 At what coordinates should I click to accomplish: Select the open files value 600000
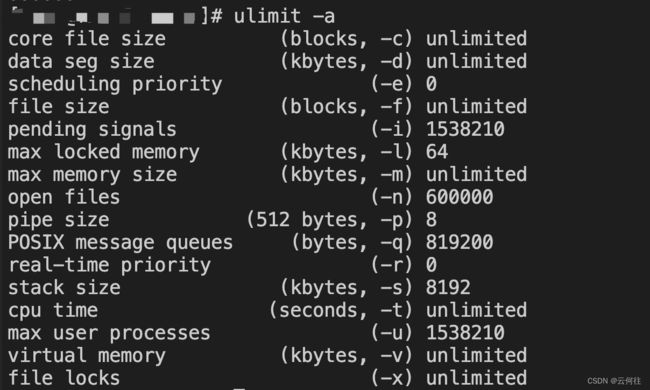[x=459, y=197]
